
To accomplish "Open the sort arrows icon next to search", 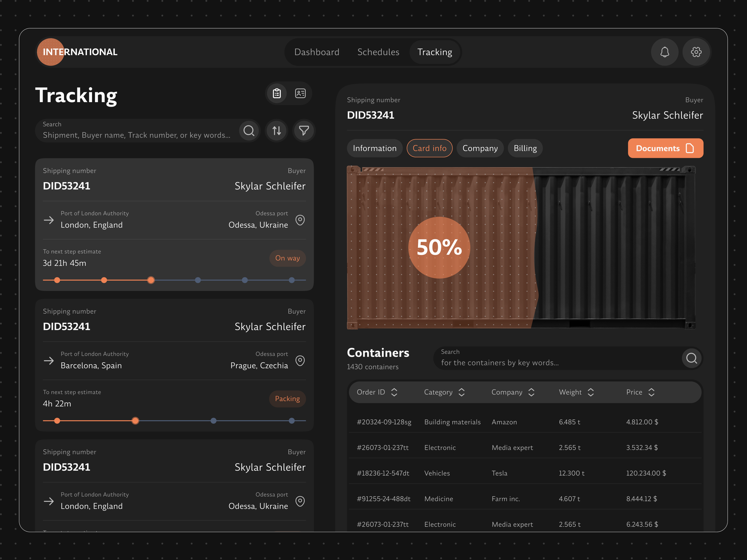I will click(276, 131).
